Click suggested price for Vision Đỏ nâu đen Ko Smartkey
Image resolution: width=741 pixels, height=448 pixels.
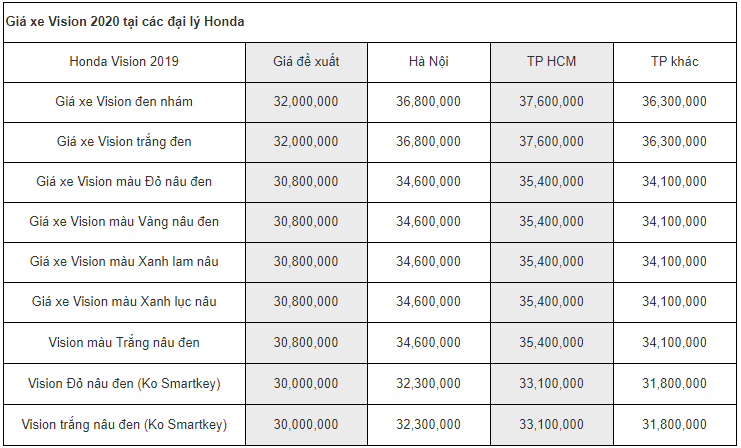306,383
